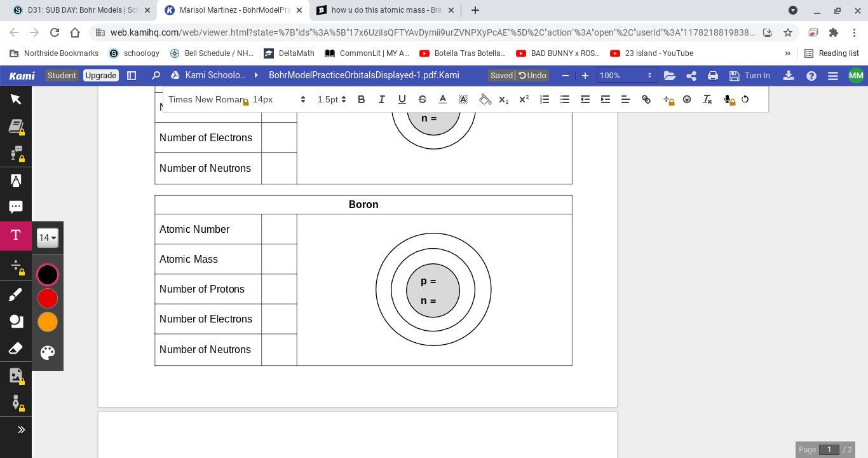Start locked speech-to-text microphone
Screen dimensions: 868x458
click(x=729, y=99)
